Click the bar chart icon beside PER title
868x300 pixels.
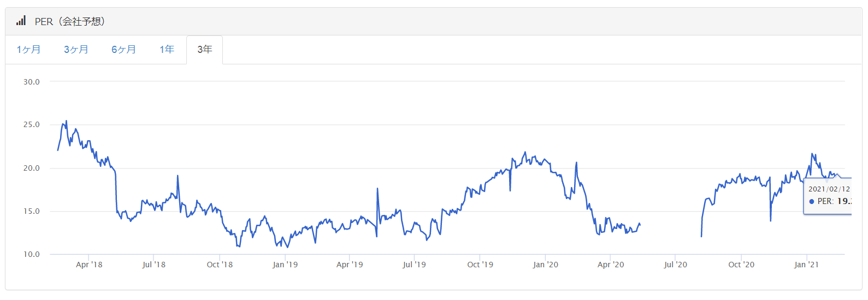21,21
